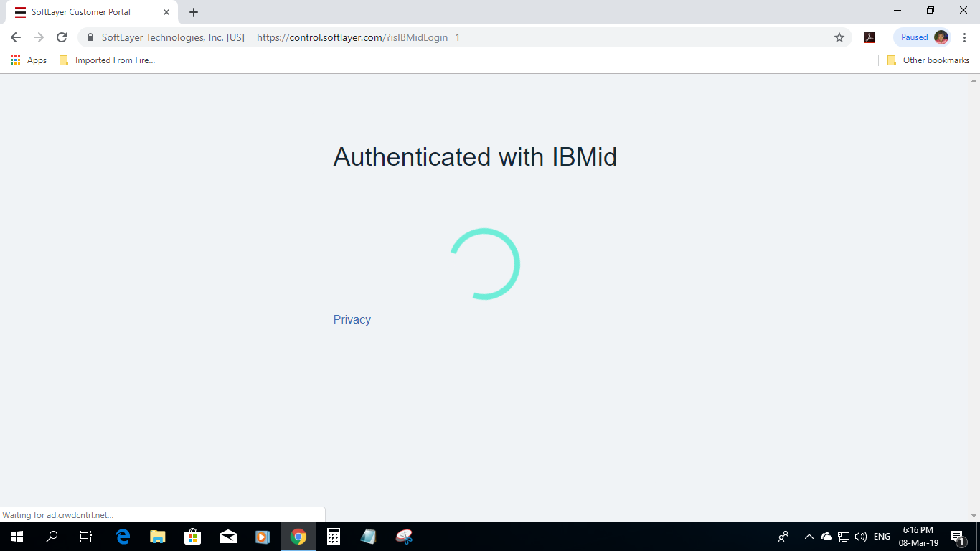Open the Apps shortcut in bookmarks bar
The image size is (980, 551).
click(x=29, y=60)
